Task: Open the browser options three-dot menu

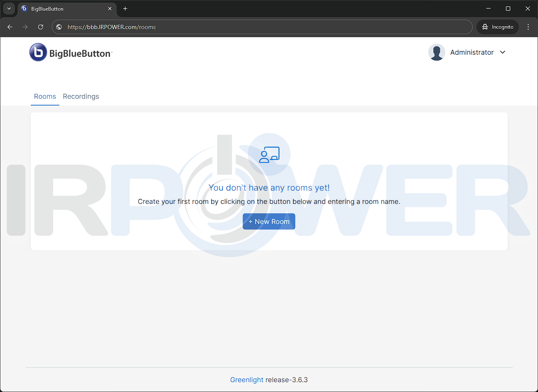Action: [x=528, y=27]
